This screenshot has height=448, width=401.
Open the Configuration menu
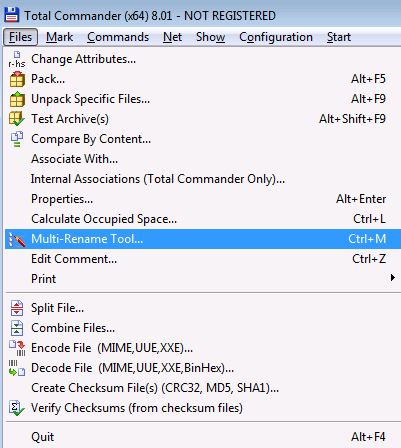click(276, 37)
